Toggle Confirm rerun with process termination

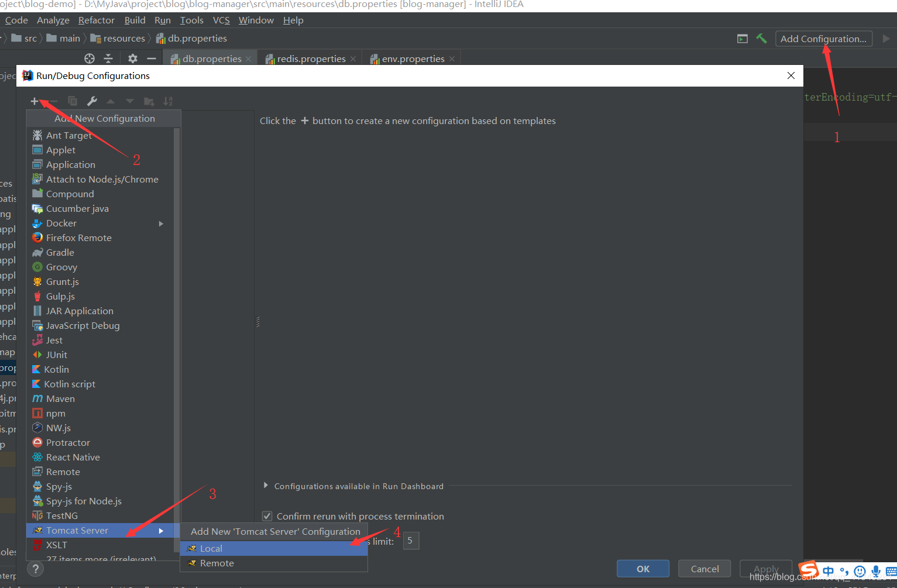pos(267,516)
